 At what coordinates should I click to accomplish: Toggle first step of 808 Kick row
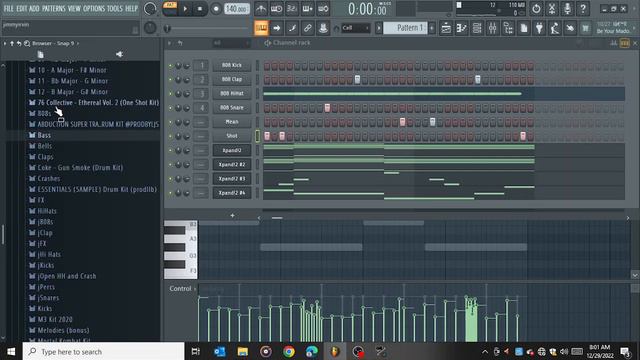click(x=267, y=66)
